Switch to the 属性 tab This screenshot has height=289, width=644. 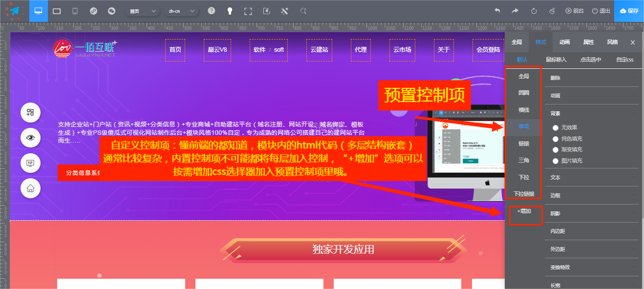pos(588,42)
